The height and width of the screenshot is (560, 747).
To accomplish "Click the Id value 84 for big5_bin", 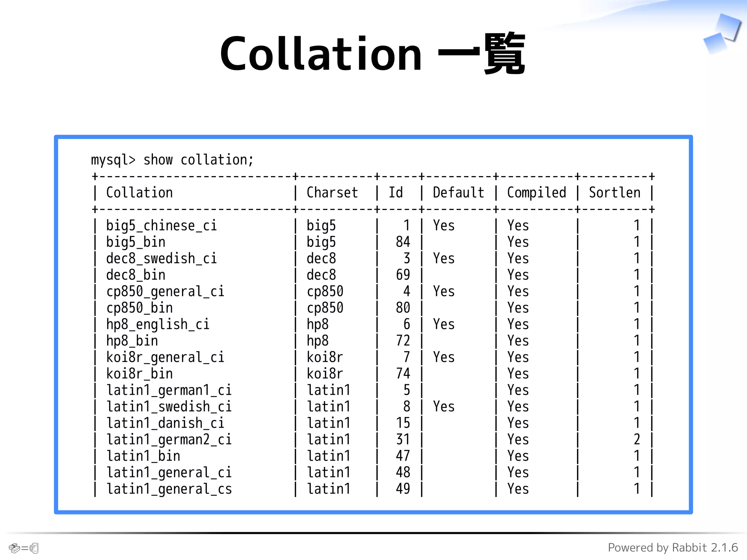I will click(403, 242).
